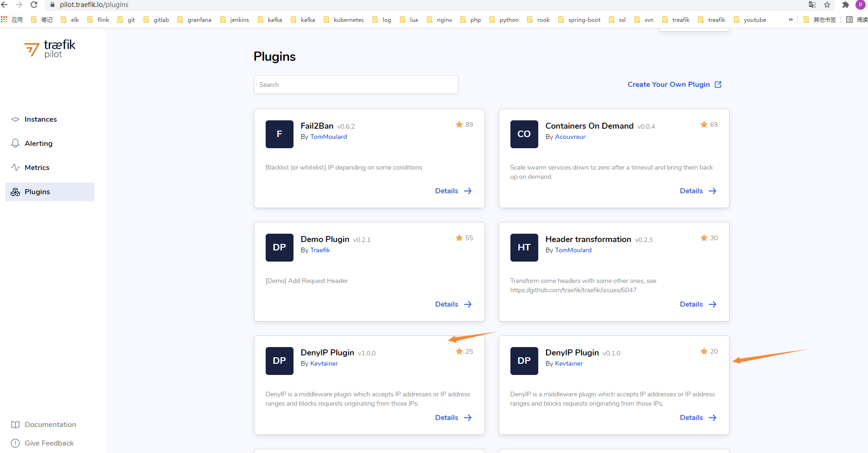Image resolution: width=868 pixels, height=453 pixels.
Task: Open Documentation link in sidebar
Action: 50,425
